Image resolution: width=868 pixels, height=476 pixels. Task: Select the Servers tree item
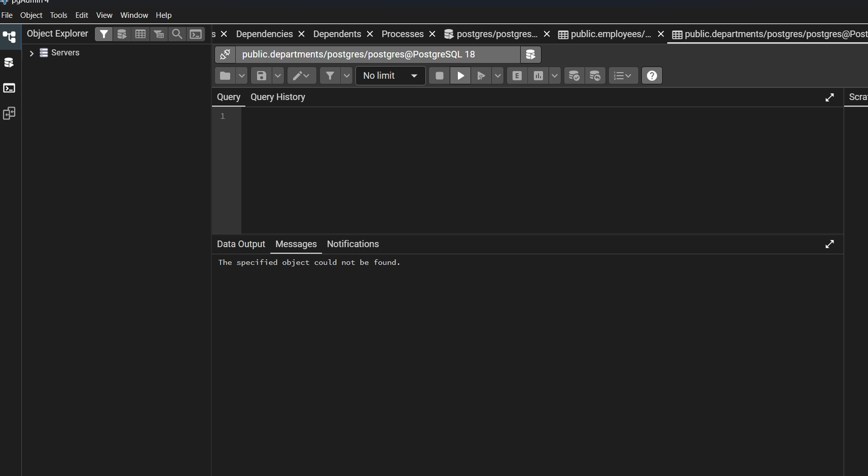pyautogui.click(x=65, y=53)
